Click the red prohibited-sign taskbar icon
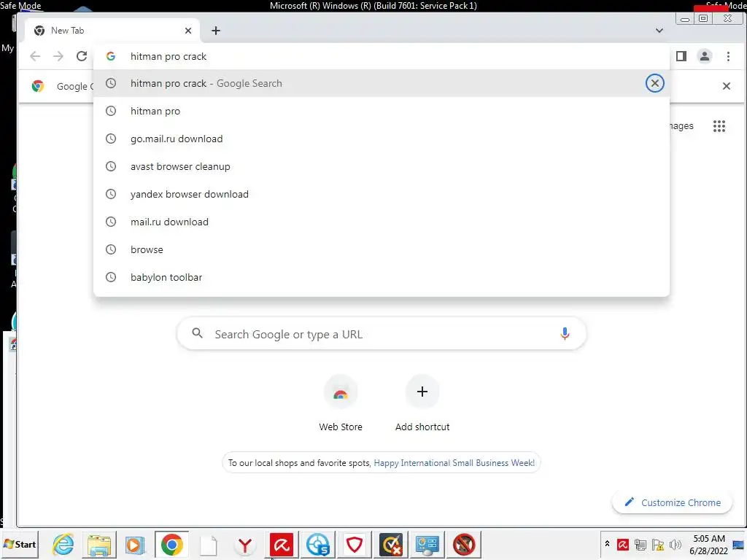Image resolution: width=747 pixels, height=560 pixels. click(463, 544)
